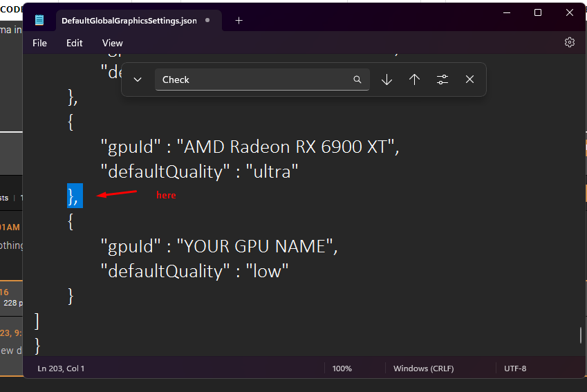Click the highlighted }, selection
The image size is (587, 392).
pyautogui.click(x=75, y=196)
